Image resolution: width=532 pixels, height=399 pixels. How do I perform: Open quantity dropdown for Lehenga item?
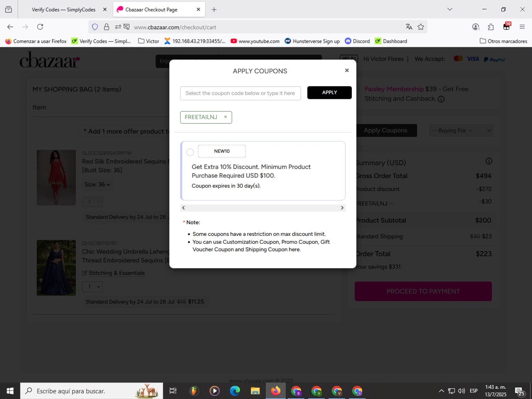(x=93, y=287)
